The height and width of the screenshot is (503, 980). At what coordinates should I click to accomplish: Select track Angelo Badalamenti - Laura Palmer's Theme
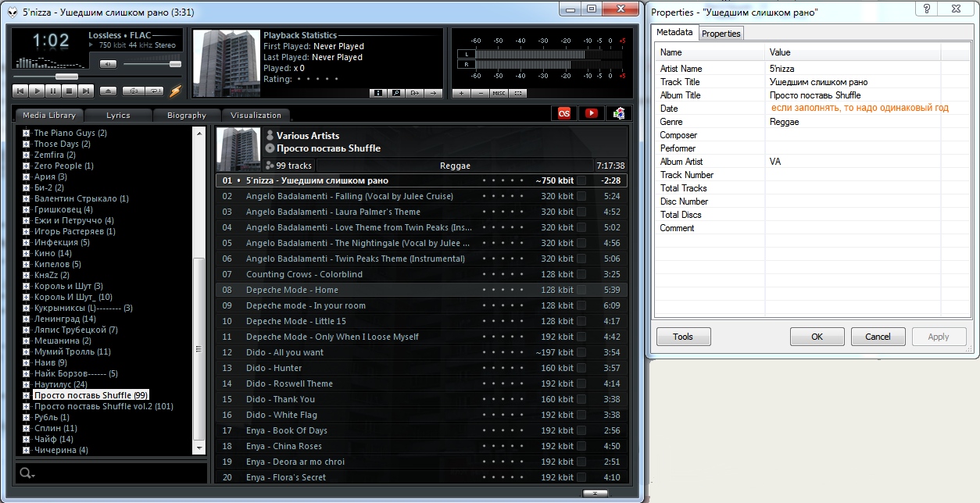(x=421, y=212)
